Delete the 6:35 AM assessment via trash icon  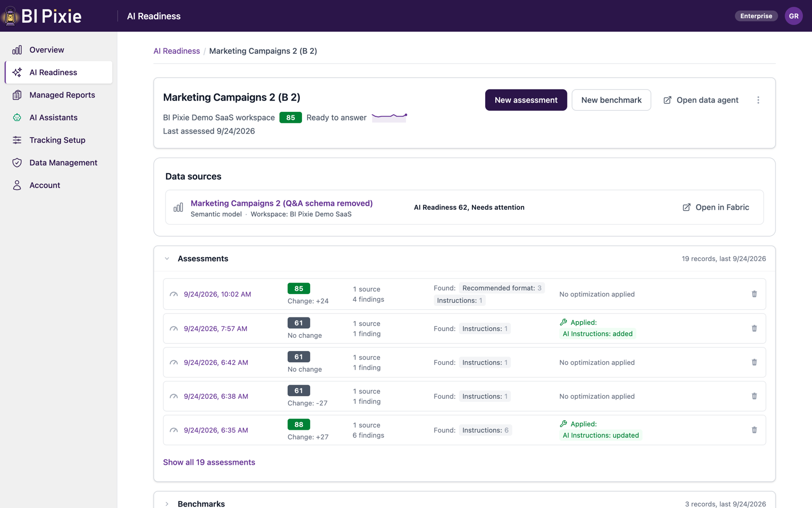pos(754,430)
